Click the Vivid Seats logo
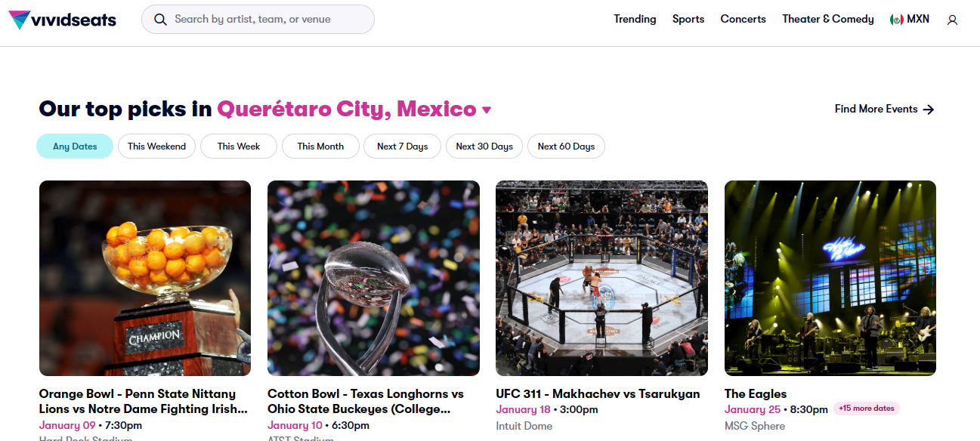Image resolution: width=980 pixels, height=441 pixels. 62,20
